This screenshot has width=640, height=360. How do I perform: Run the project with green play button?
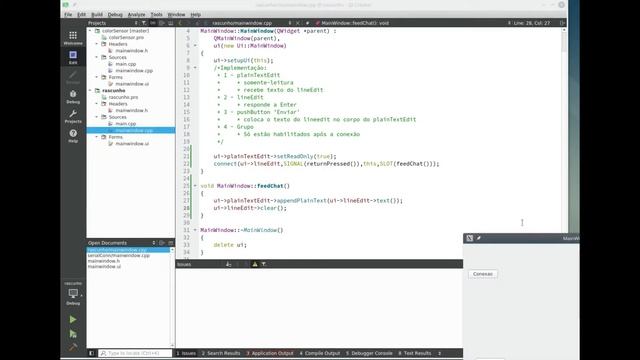tap(73, 319)
